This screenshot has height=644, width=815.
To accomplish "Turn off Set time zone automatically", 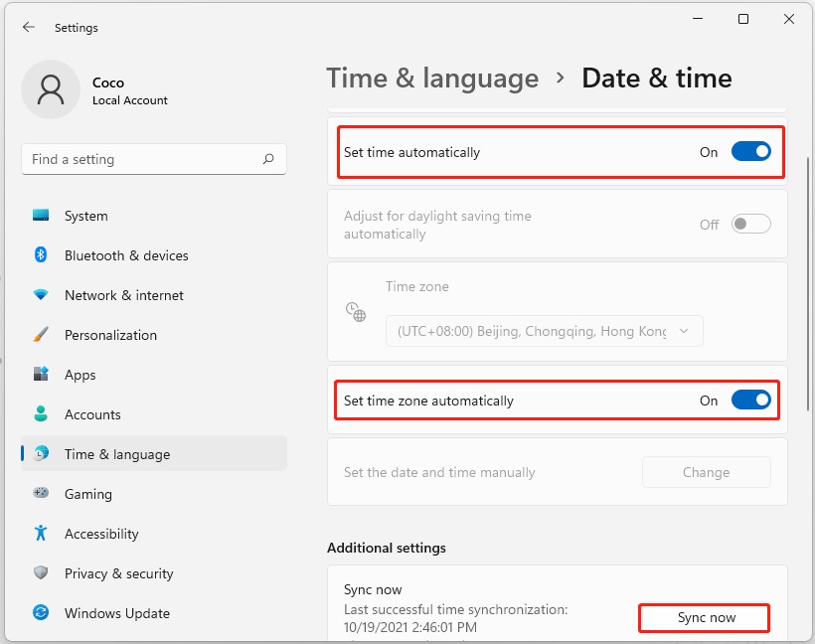I will point(750,401).
